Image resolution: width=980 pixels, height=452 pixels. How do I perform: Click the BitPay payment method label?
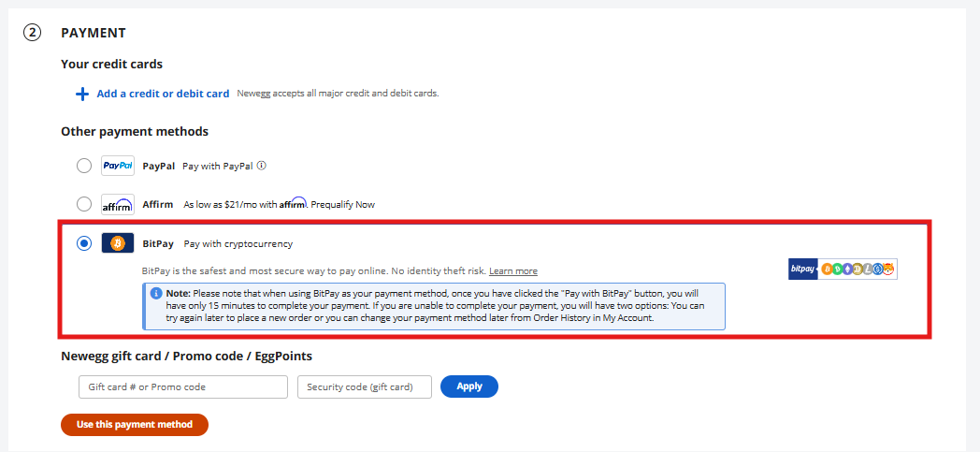[x=158, y=244]
